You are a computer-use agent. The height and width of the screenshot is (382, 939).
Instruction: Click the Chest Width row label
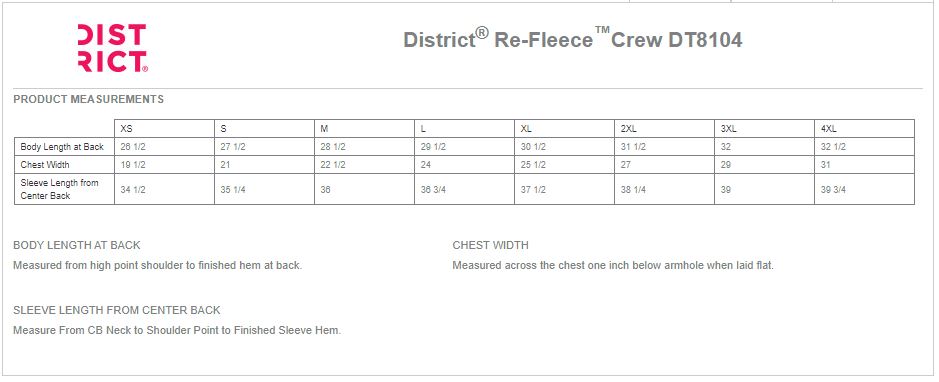click(x=45, y=165)
